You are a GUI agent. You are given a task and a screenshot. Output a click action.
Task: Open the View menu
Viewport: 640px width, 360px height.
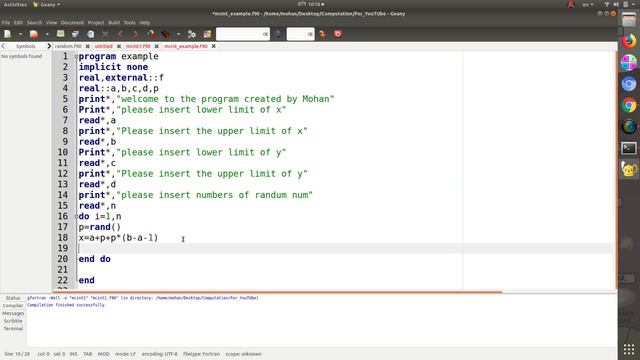51,23
